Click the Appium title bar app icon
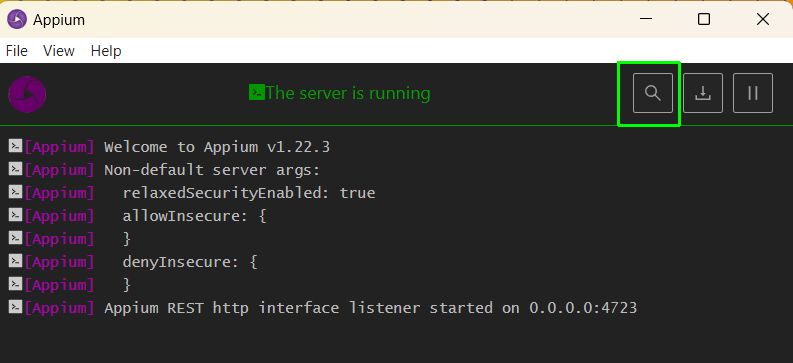Image resolution: width=793 pixels, height=363 pixels. pos(17,20)
